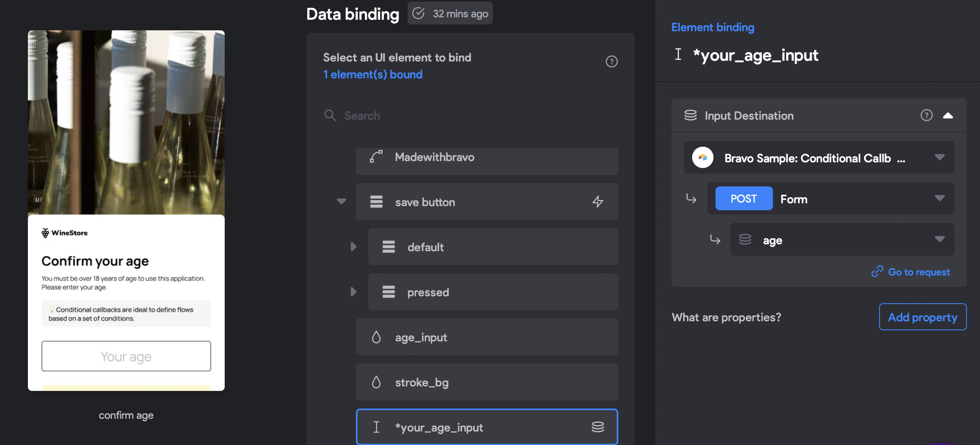980x445 pixels.
Task: Click the What are properties? link
Action: point(726,317)
